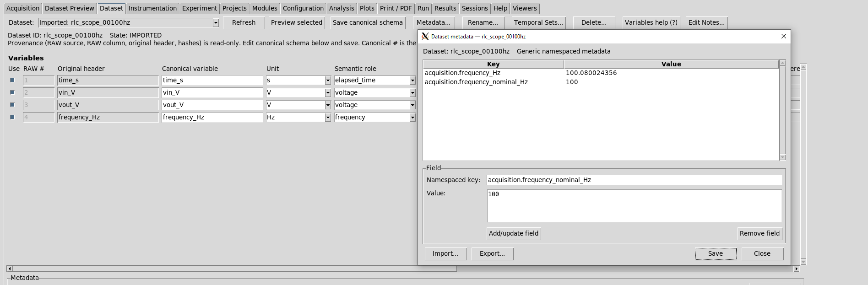
Task: Click the Value column header
Action: (671, 64)
